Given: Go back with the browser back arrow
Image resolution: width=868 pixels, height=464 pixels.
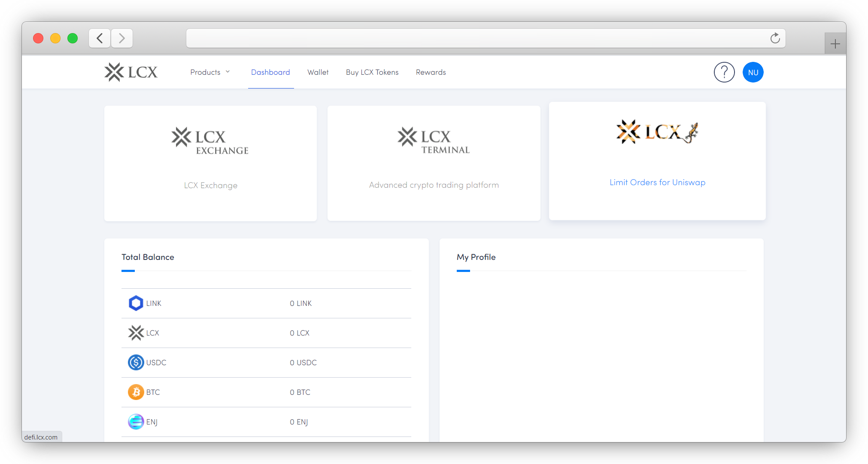Looking at the screenshot, I should (100, 38).
